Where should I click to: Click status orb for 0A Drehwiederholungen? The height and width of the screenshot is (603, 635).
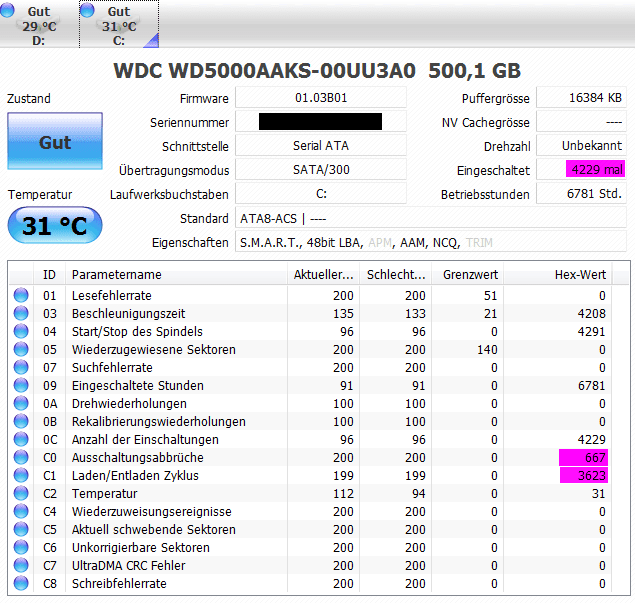coord(21,403)
